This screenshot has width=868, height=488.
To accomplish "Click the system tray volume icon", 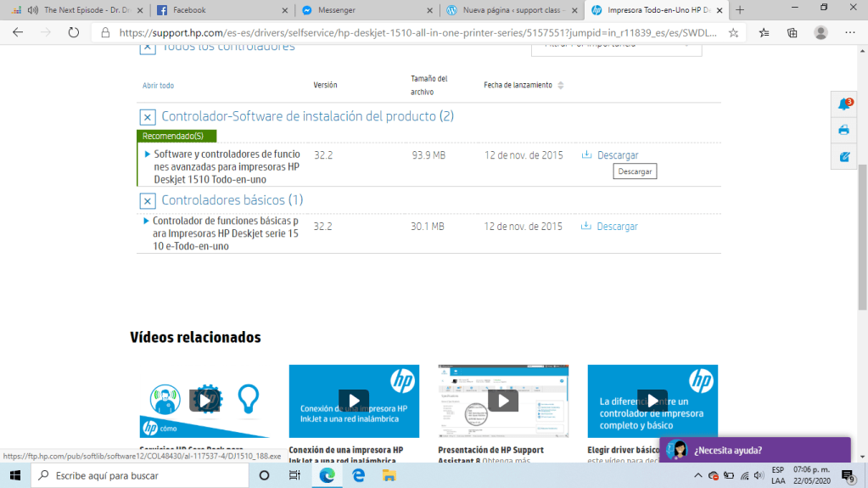I will pyautogui.click(x=759, y=475).
